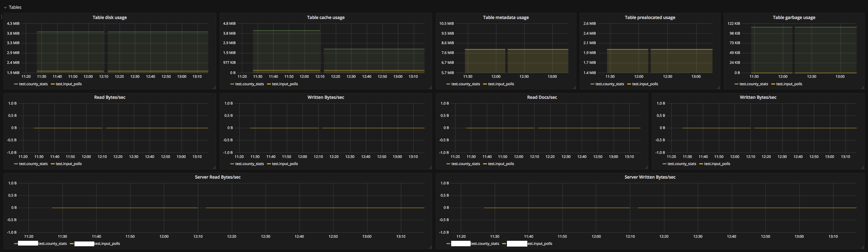Image resolution: width=868 pixels, height=252 pixels.
Task: Toggle test.county_stats series in Table disk usage legend
Action: (x=33, y=84)
